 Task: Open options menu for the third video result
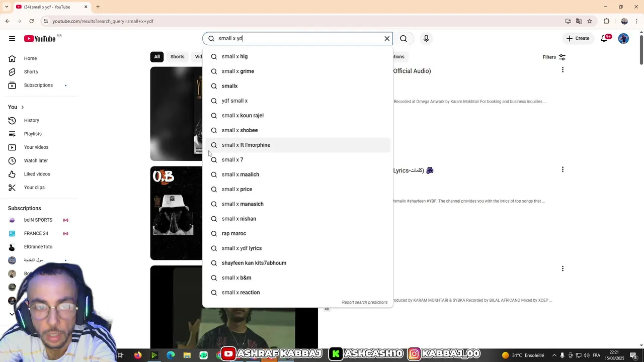pos(562,268)
